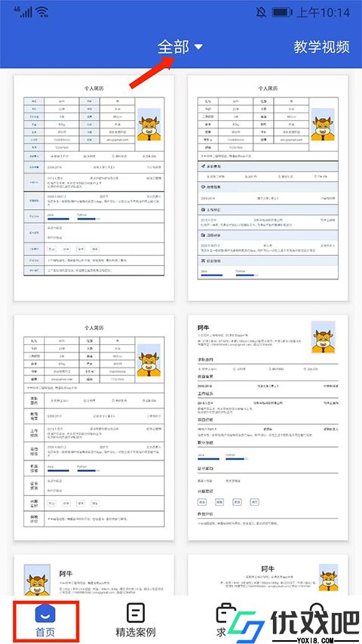This screenshot has width=362, height=644.
Task: Open the bottom-left template with left photo
Action: pos(94,575)
